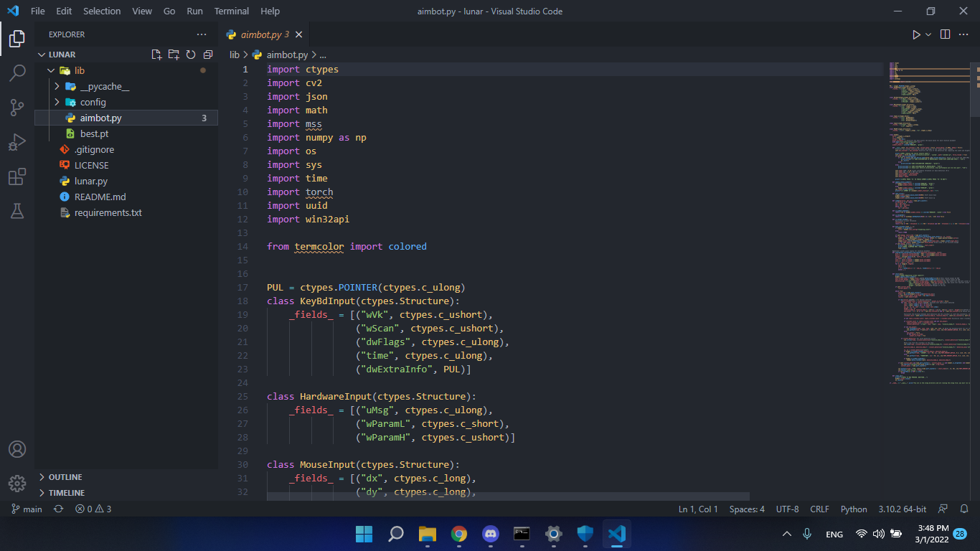980x551 pixels.
Task: Open notifications via the bell icon
Action: [x=963, y=509]
